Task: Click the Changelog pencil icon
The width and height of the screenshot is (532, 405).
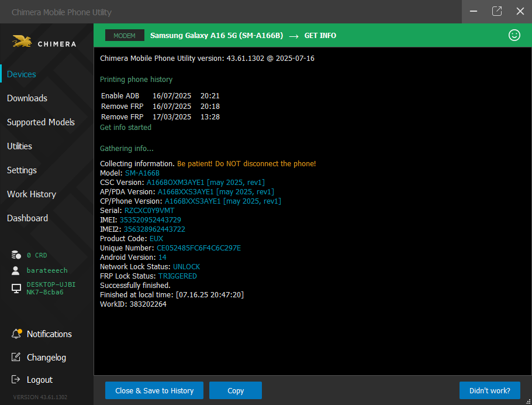Action: pos(16,357)
